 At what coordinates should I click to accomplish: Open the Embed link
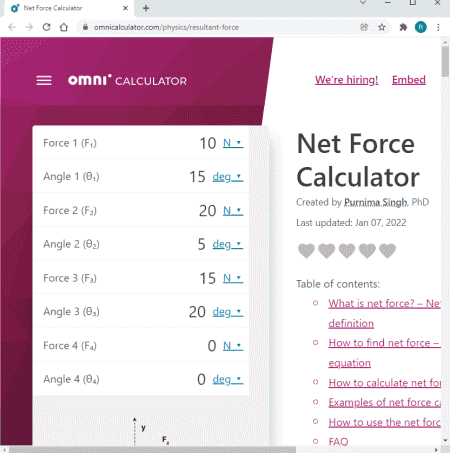tap(409, 80)
